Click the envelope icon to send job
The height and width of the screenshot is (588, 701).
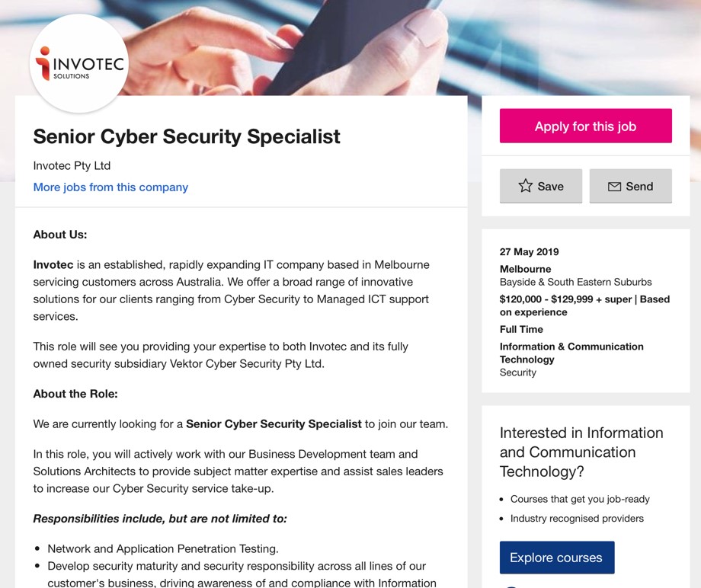click(614, 187)
